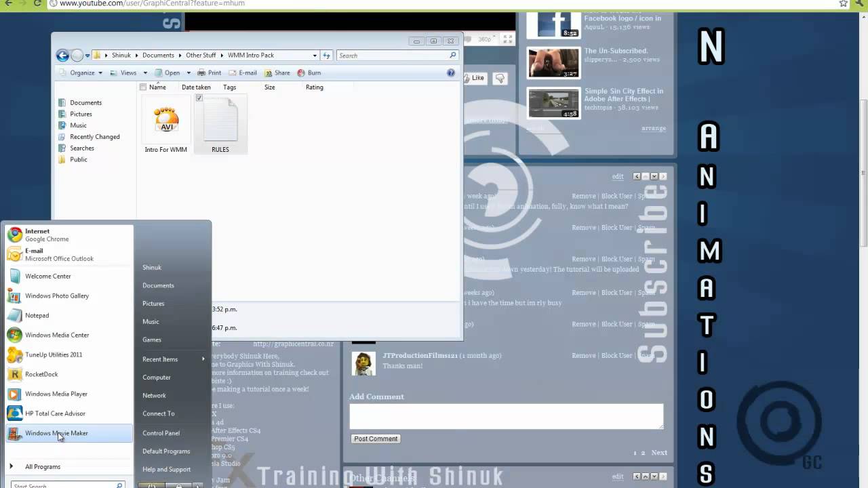
Task: Toggle the select-all checkbox beside Name column
Action: click(142, 87)
